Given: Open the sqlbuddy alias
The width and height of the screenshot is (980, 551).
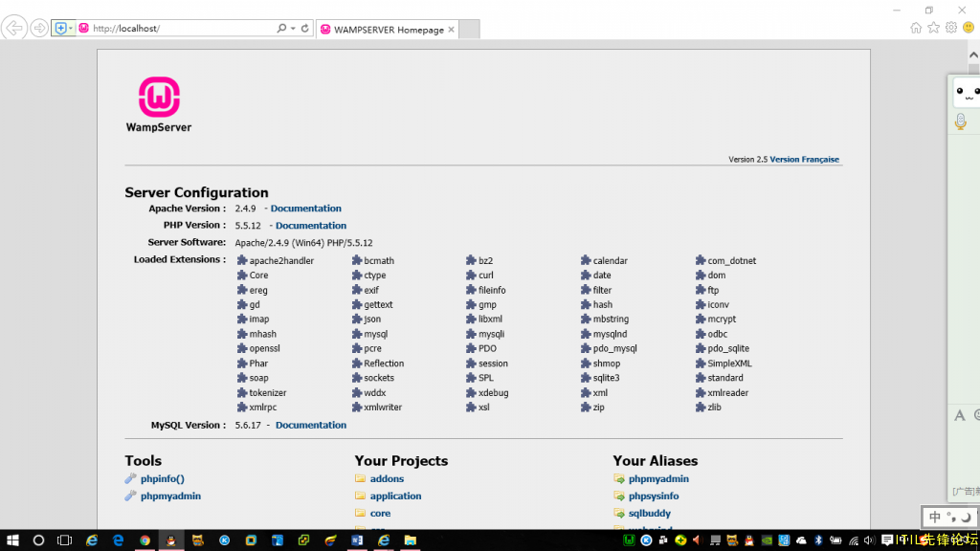Looking at the screenshot, I should point(650,513).
